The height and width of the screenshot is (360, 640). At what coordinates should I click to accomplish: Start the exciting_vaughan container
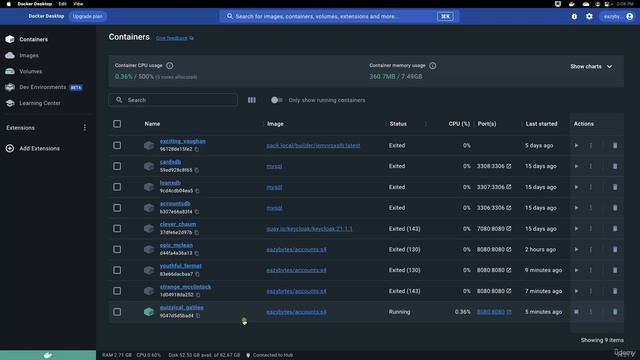tap(576, 145)
